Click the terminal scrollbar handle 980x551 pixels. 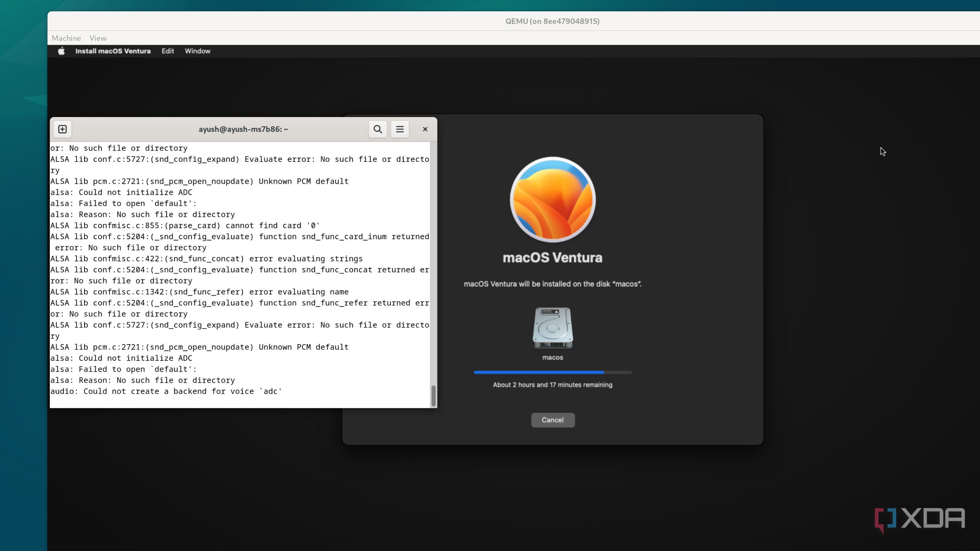pos(434,395)
